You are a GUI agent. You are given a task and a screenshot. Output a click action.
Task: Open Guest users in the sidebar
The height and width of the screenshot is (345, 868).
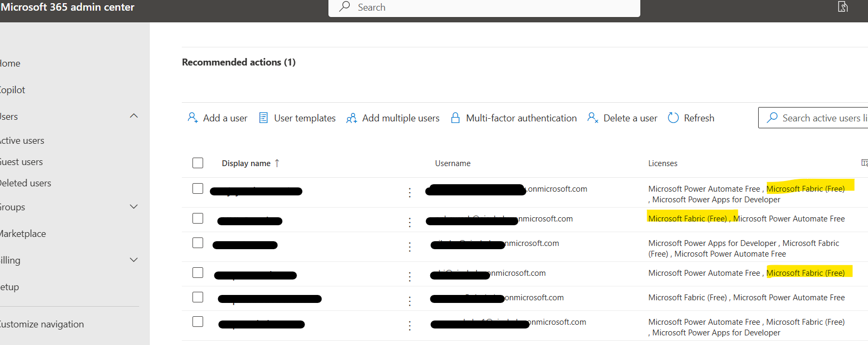point(21,162)
